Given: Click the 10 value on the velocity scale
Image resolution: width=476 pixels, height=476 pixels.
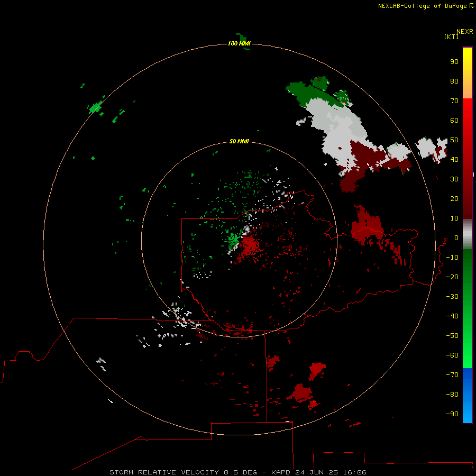Looking at the screenshot, I should (x=454, y=218).
